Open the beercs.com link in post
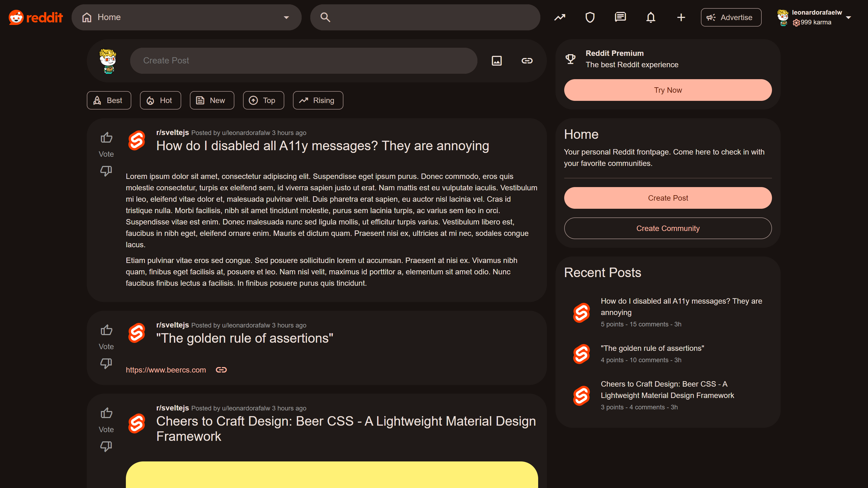 [x=166, y=370]
